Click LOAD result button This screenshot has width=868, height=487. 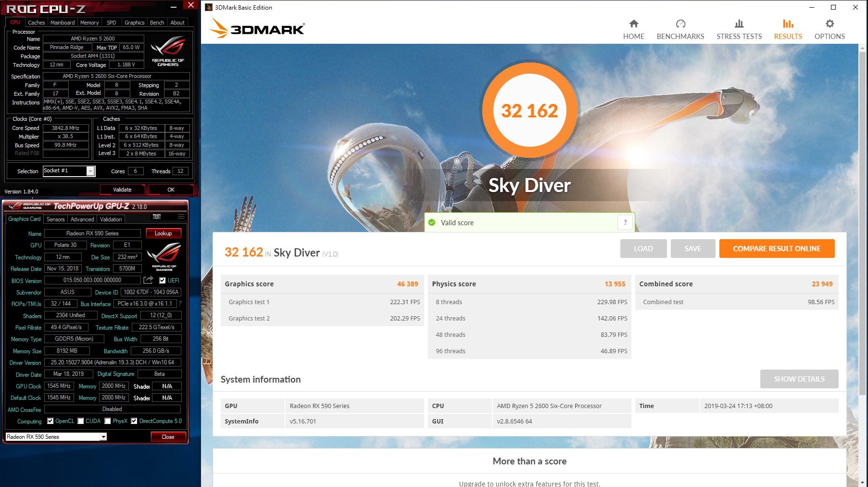point(643,248)
